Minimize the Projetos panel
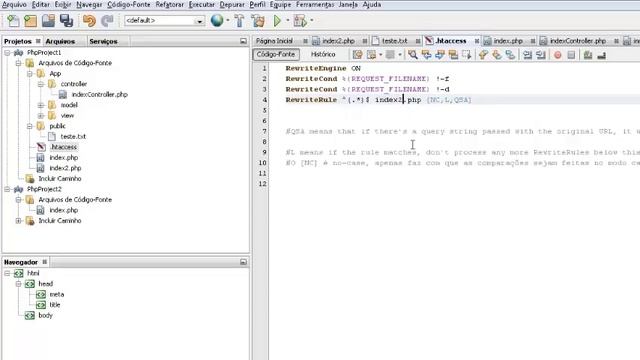Viewport: 640px width, 360px height. pyautogui.click(x=243, y=41)
